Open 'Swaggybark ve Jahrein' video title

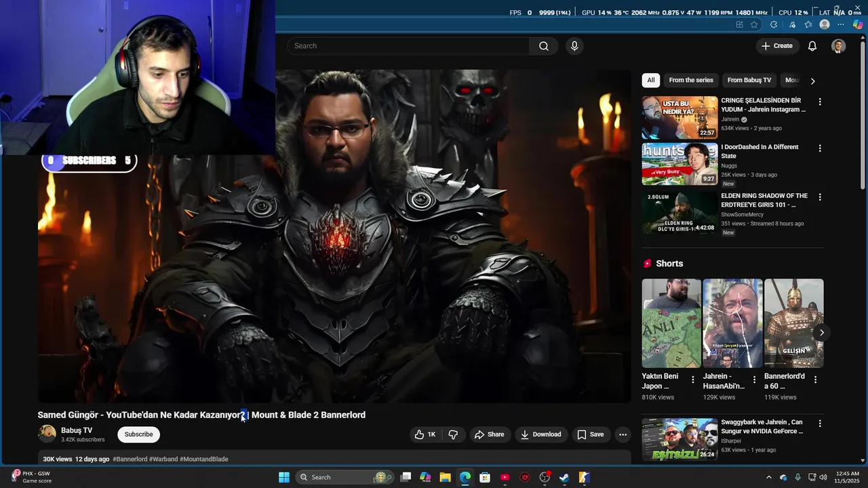pos(762,426)
